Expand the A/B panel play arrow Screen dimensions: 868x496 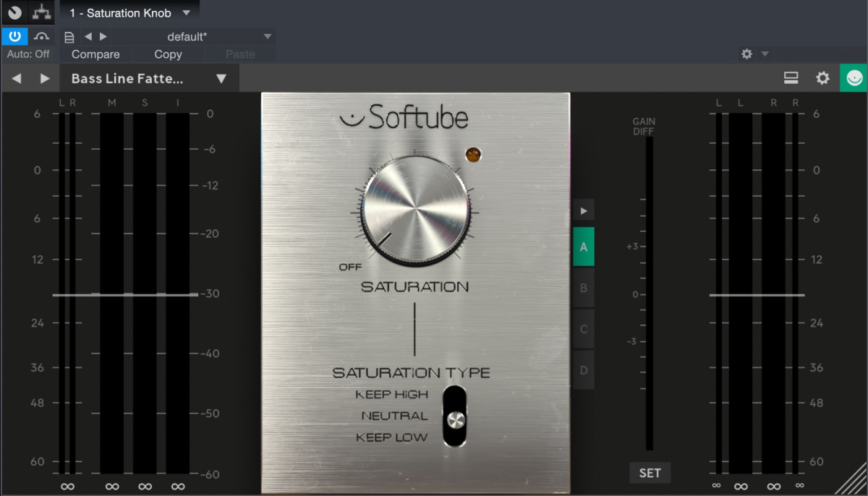tap(584, 211)
